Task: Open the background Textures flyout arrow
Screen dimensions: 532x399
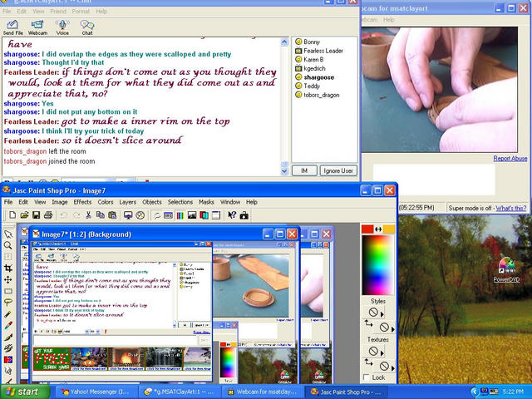Action: [393, 367]
